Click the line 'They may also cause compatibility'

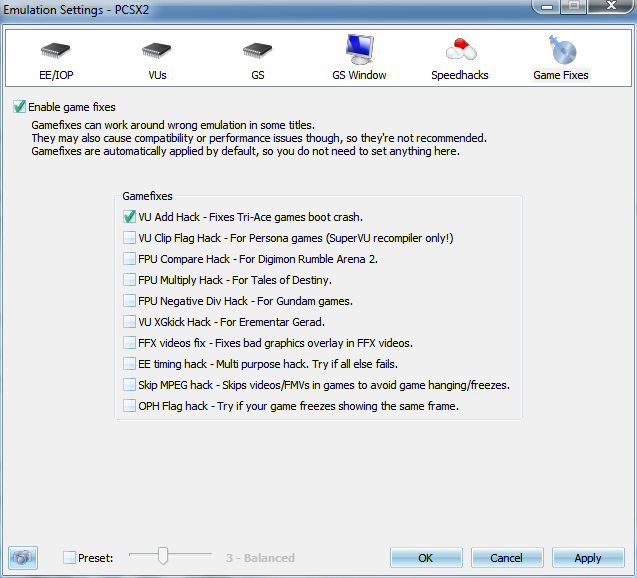(x=259, y=138)
